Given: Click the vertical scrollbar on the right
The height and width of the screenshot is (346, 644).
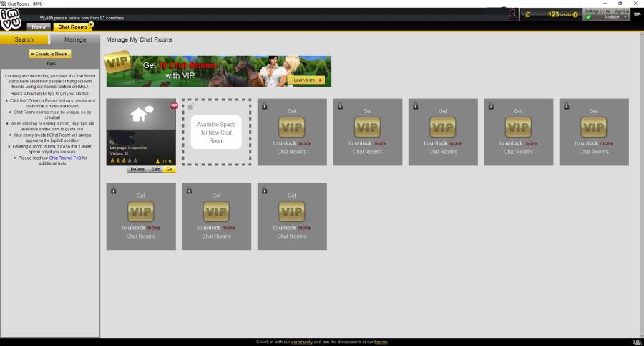Looking at the screenshot, I should click(642, 185).
